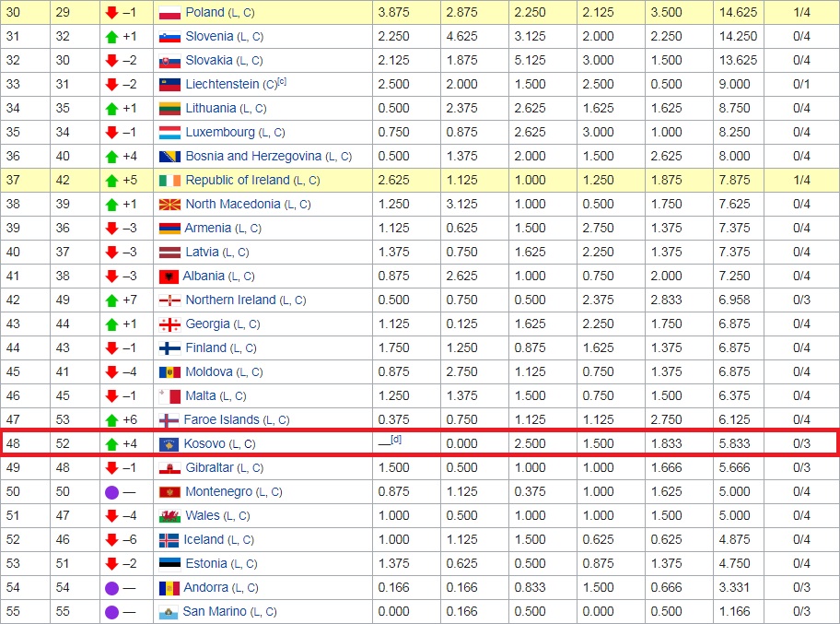Click the Wales dragon flag icon

[x=169, y=516]
